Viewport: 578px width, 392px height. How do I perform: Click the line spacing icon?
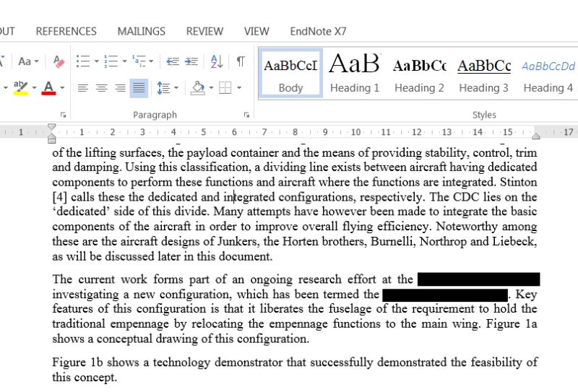click(x=163, y=88)
